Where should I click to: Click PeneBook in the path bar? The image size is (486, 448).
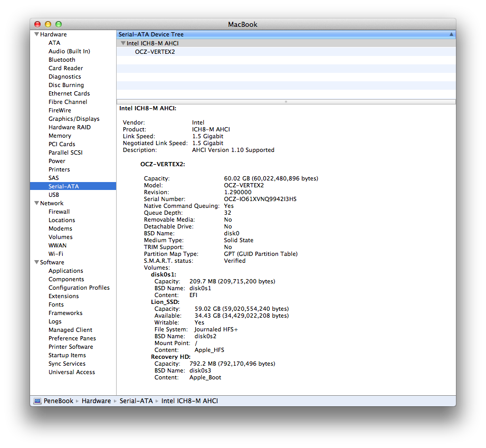point(58,401)
